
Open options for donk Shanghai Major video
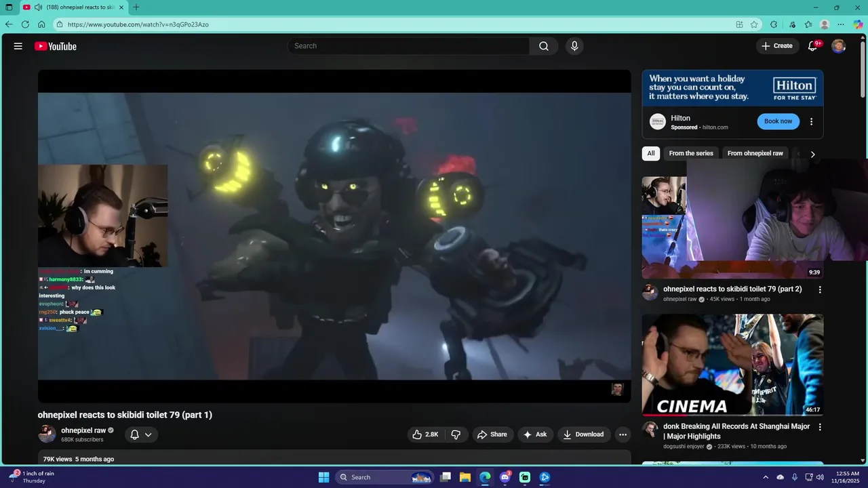[820, 427]
